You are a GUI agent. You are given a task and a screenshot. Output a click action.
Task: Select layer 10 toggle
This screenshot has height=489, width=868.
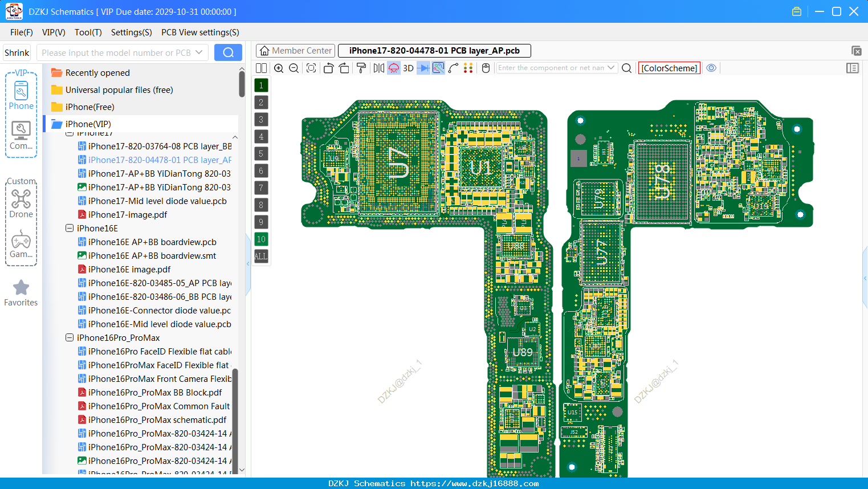click(261, 239)
